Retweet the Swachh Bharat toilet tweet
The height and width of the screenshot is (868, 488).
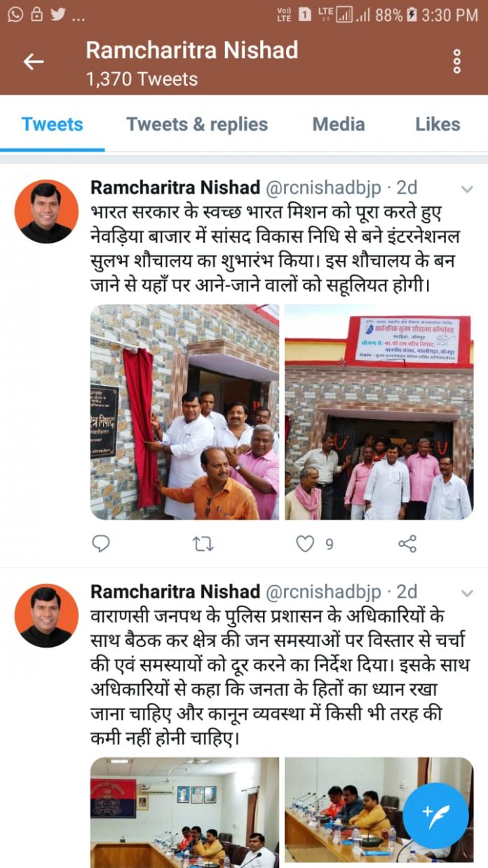[203, 543]
